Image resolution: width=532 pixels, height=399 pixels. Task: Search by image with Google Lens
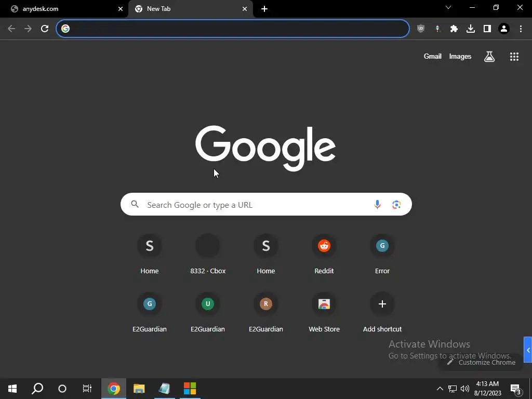click(396, 204)
